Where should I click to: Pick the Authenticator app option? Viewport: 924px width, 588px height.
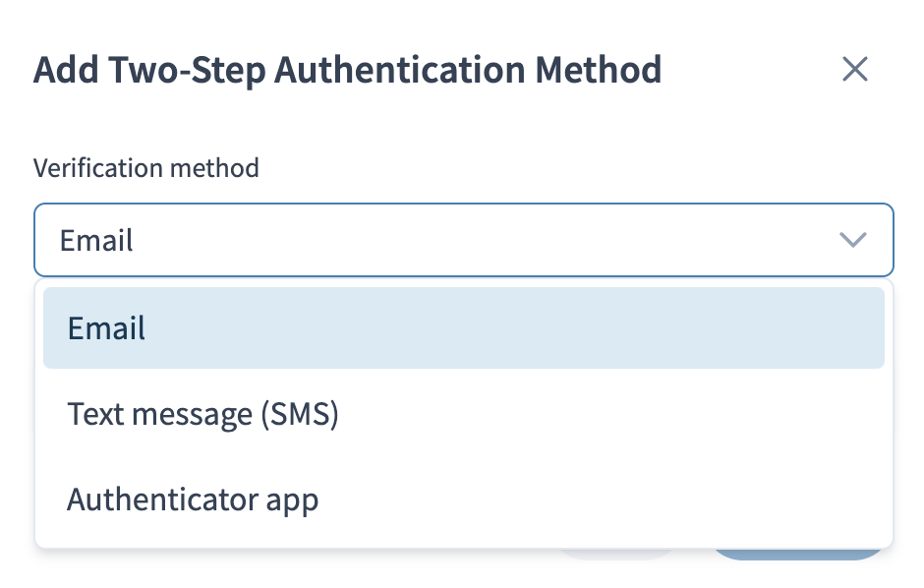click(x=464, y=500)
